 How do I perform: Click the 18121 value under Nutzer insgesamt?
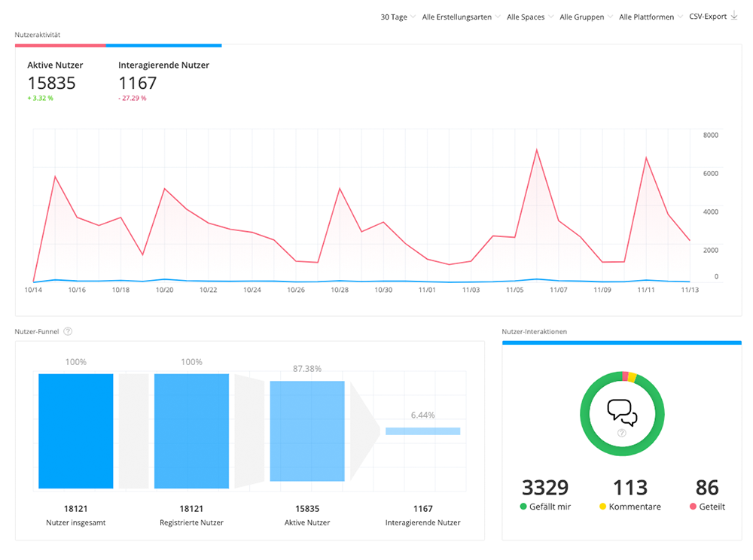76,509
